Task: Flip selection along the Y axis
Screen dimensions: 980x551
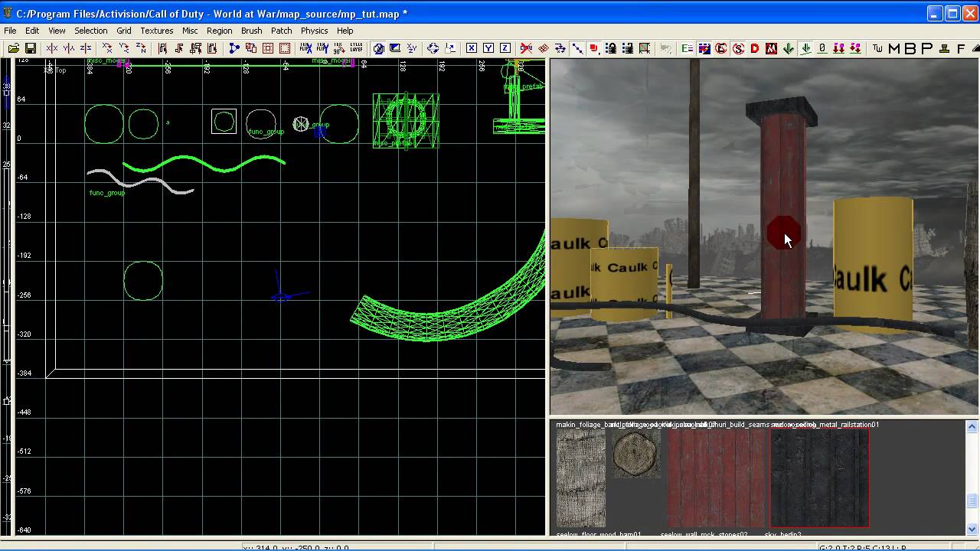Action: coord(69,48)
